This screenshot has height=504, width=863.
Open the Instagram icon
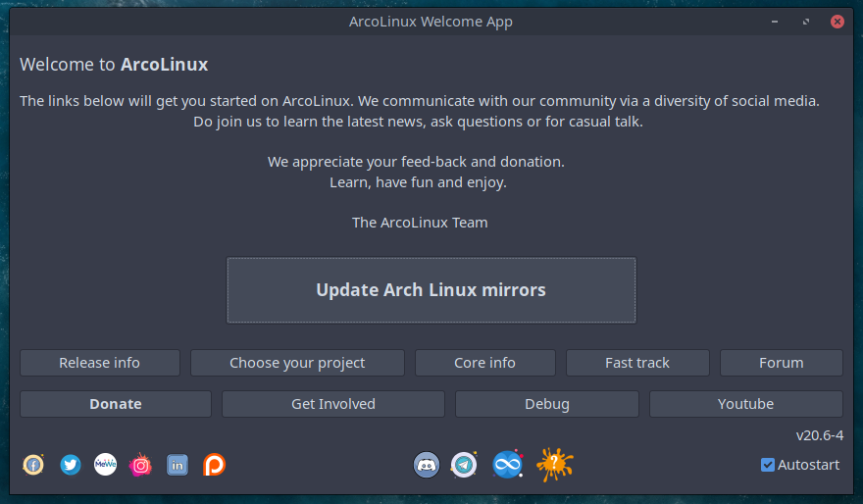pyautogui.click(x=140, y=465)
